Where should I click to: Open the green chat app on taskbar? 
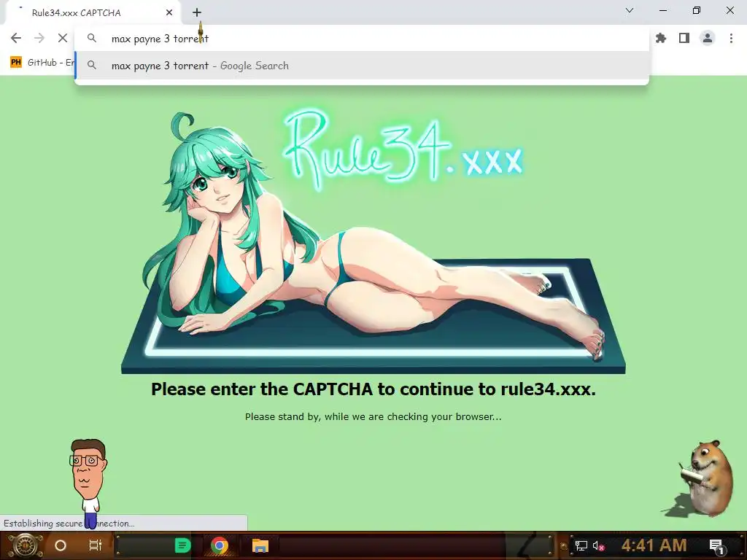point(182,545)
